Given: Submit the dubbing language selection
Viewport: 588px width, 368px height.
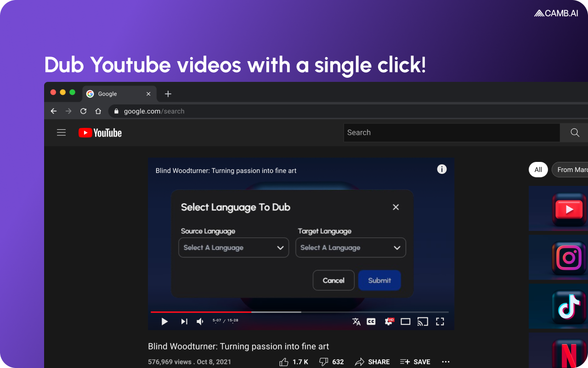Looking at the screenshot, I should tap(379, 280).
